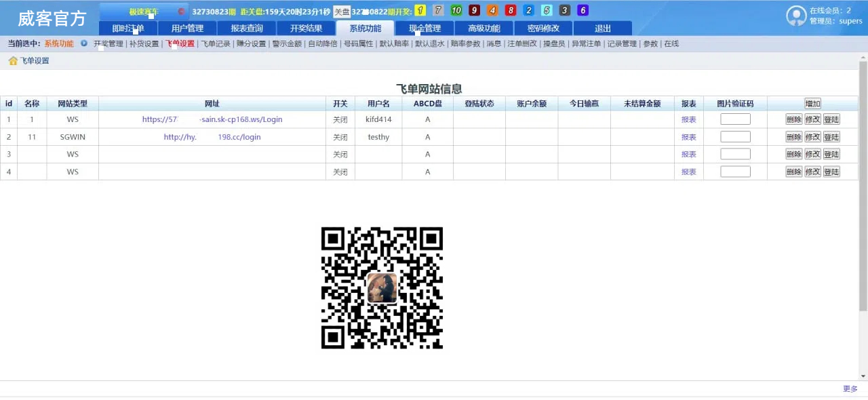The height and width of the screenshot is (400, 868).
Task: Click the 更多 link at bottom right
Action: pyautogui.click(x=850, y=389)
